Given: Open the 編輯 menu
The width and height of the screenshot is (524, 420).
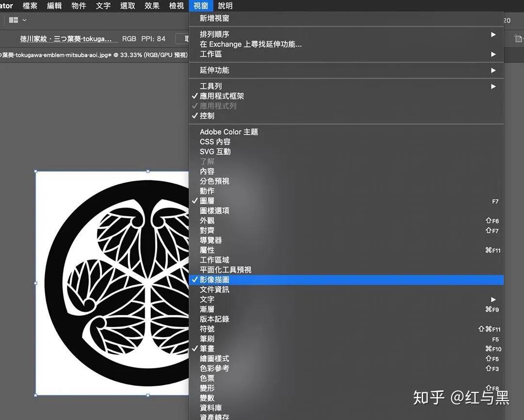Looking at the screenshot, I should [x=54, y=6].
